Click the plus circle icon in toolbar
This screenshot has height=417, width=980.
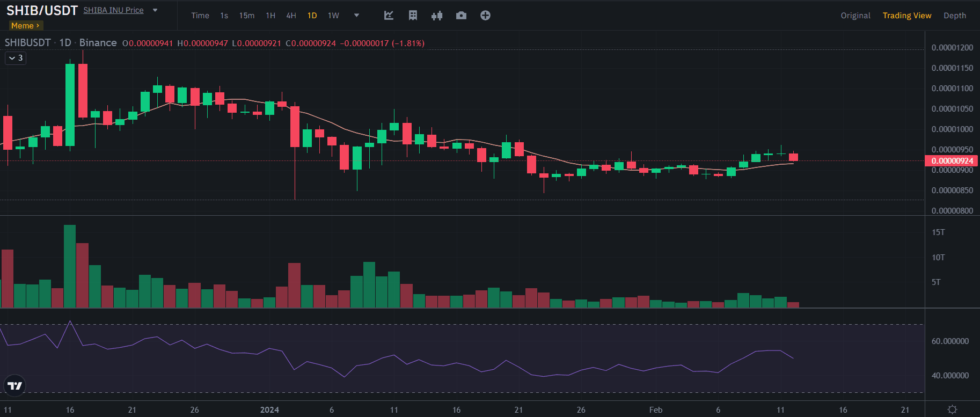[x=485, y=16]
